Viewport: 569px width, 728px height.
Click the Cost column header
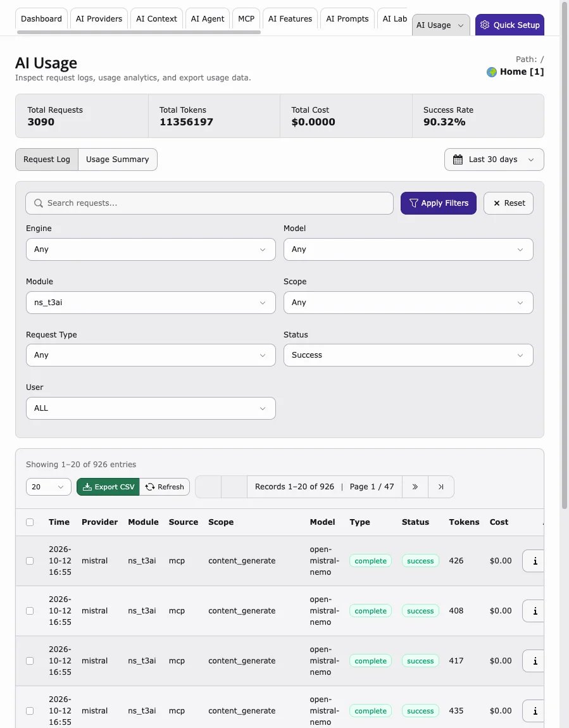(499, 522)
